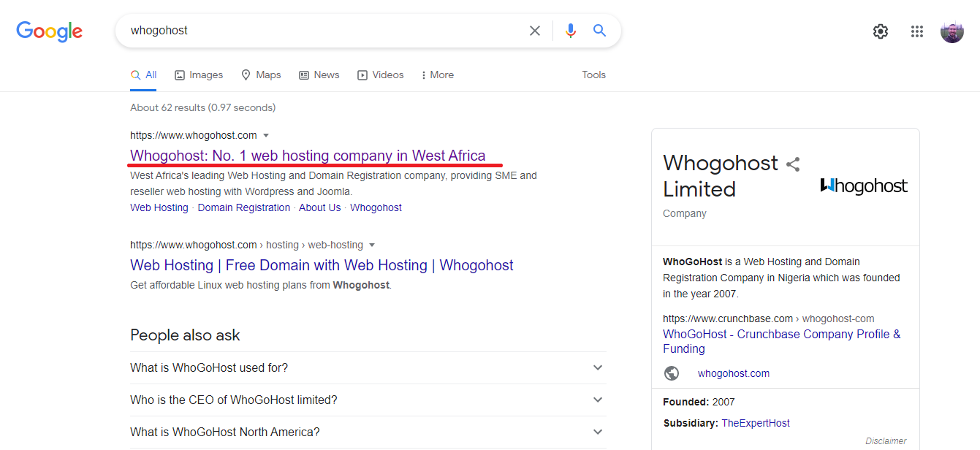Open the Google apps grid icon
This screenshot has width=980, height=450.
[x=917, y=31]
